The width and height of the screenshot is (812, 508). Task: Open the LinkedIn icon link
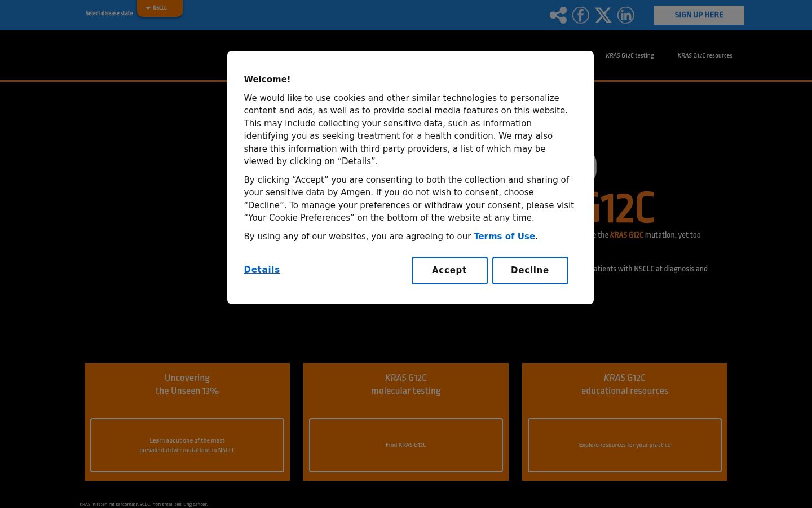click(x=626, y=15)
